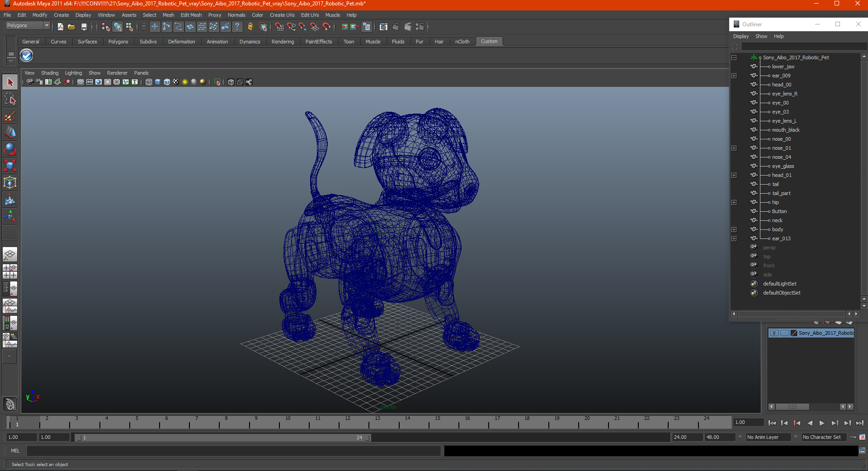Toggle the selection lock padlock icon
Viewport: 868px width, 471px height.
[250, 27]
